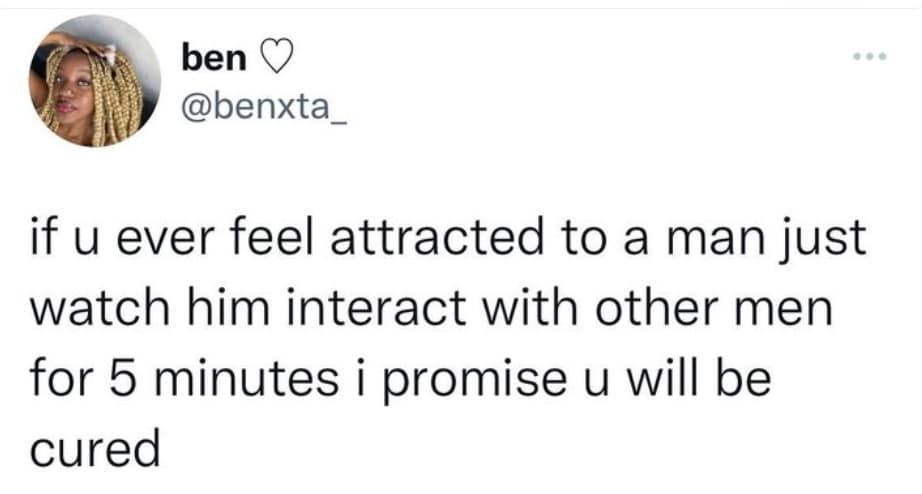922x494 pixels.
Task: Click the heart emoji beside ben
Action: 272,59
